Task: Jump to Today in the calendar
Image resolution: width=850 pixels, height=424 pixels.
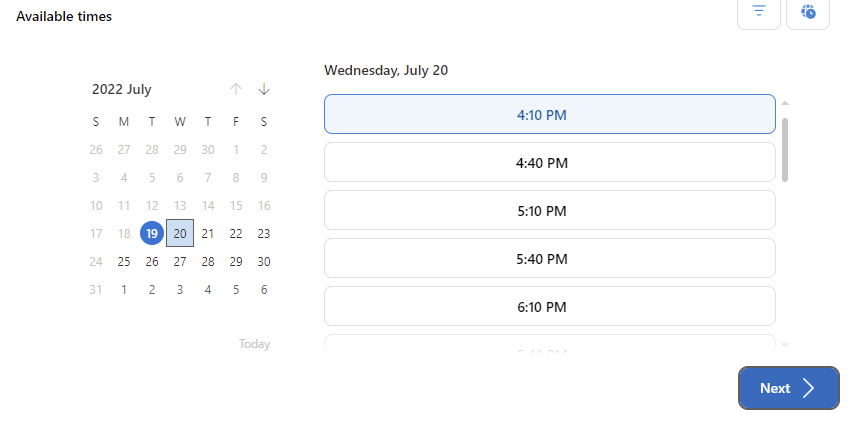Action: 254,344
